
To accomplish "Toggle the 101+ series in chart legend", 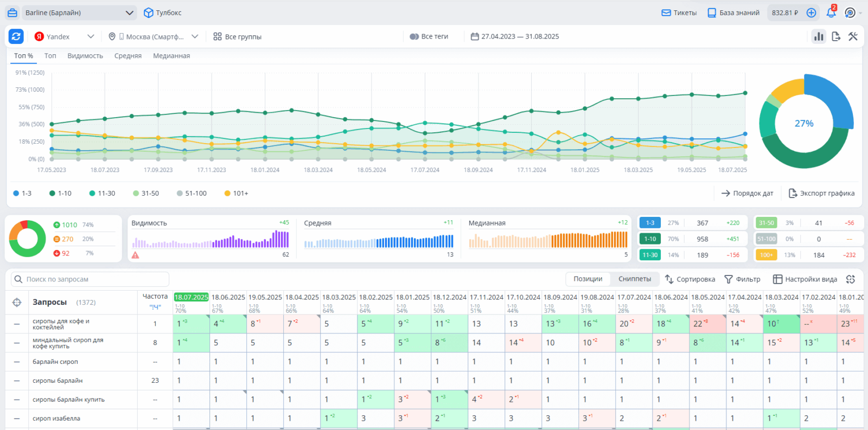I will [236, 193].
